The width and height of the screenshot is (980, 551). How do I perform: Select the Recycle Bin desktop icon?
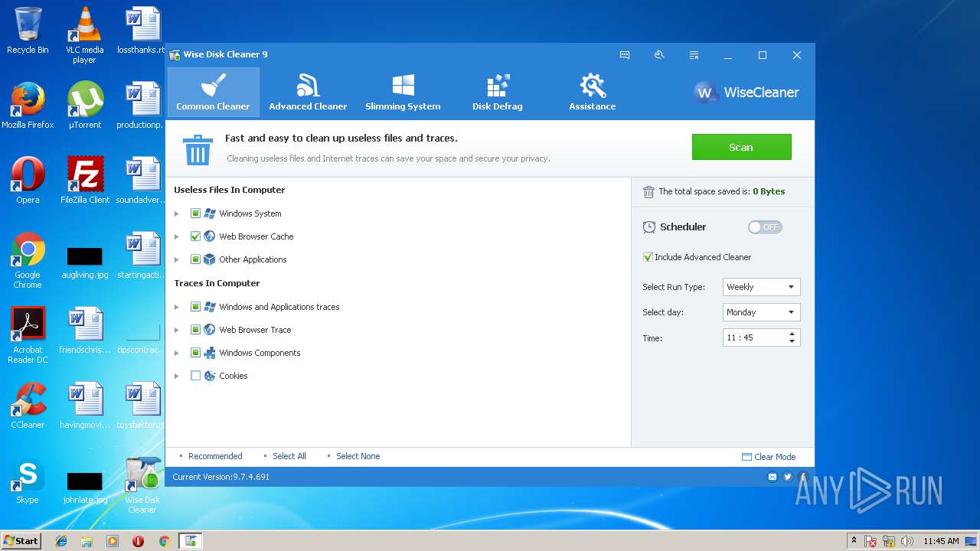[28, 31]
